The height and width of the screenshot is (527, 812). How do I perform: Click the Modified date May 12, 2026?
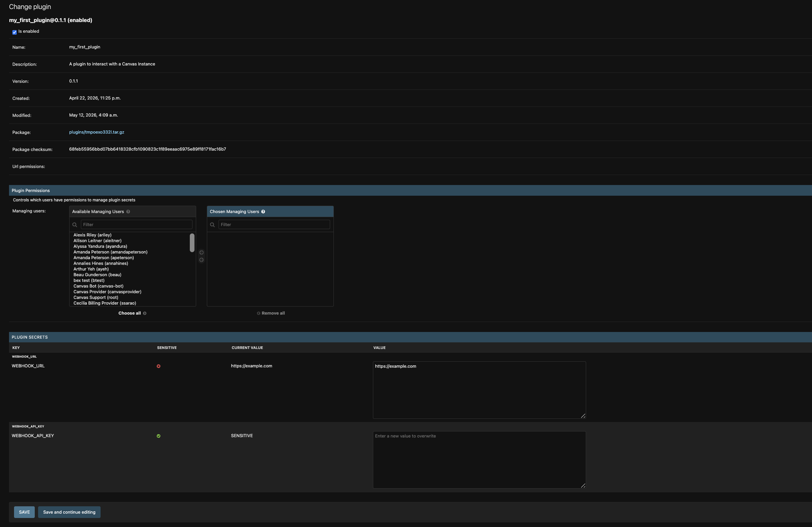click(94, 115)
